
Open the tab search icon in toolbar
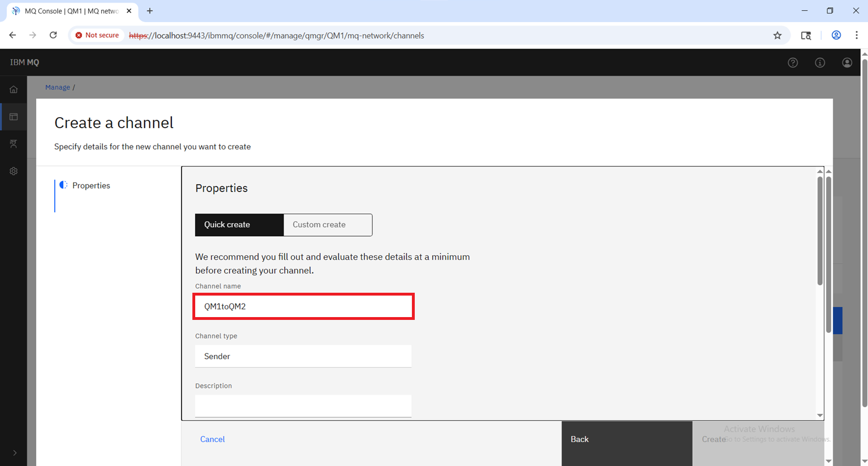tap(806, 36)
